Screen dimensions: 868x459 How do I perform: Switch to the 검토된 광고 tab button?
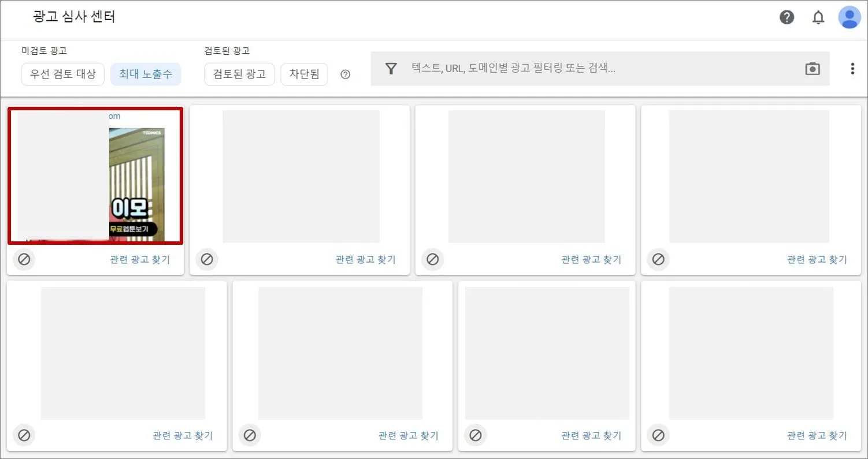pyautogui.click(x=239, y=74)
